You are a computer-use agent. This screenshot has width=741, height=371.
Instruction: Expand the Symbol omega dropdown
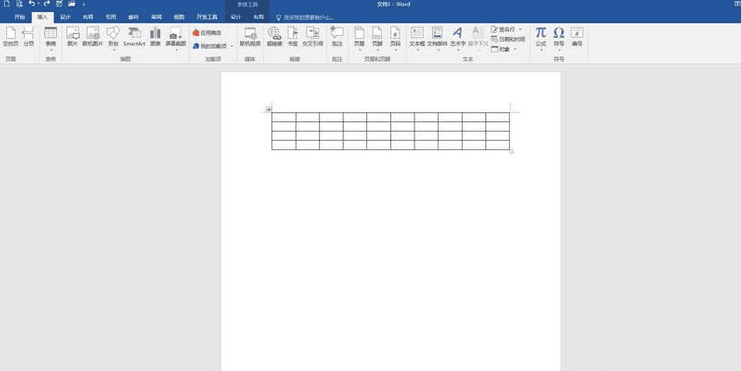click(x=559, y=38)
